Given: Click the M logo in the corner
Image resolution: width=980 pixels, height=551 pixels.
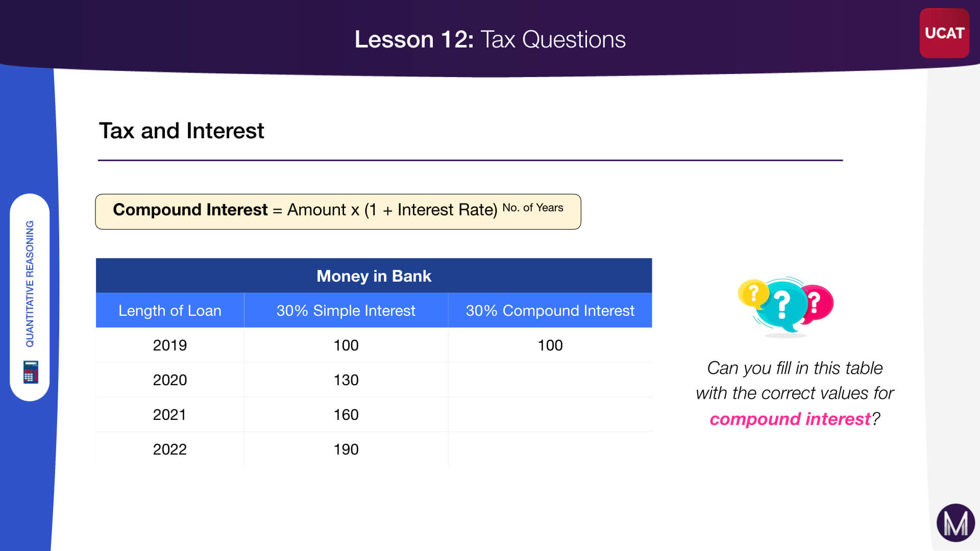Looking at the screenshot, I should tap(955, 523).
